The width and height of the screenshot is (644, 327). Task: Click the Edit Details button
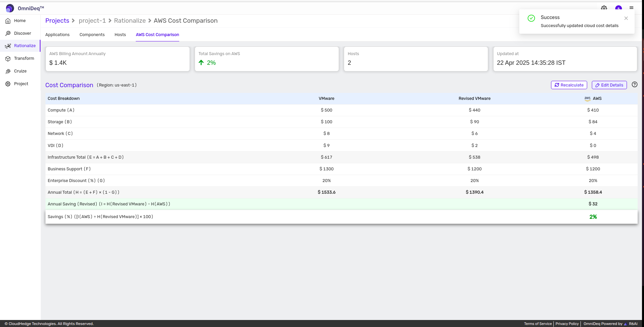pos(609,85)
